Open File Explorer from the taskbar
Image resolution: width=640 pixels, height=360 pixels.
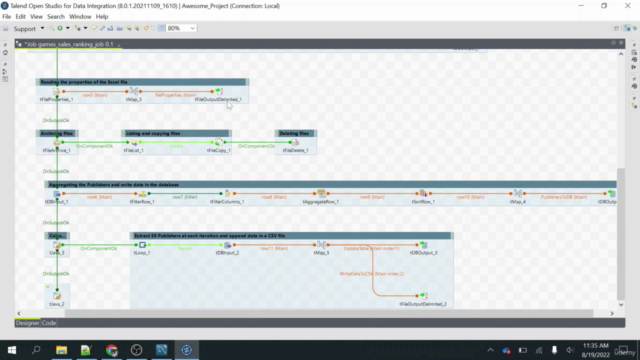click(x=61, y=350)
